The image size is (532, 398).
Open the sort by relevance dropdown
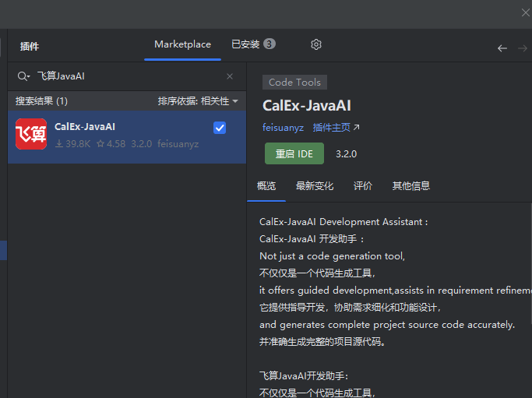tap(198, 101)
